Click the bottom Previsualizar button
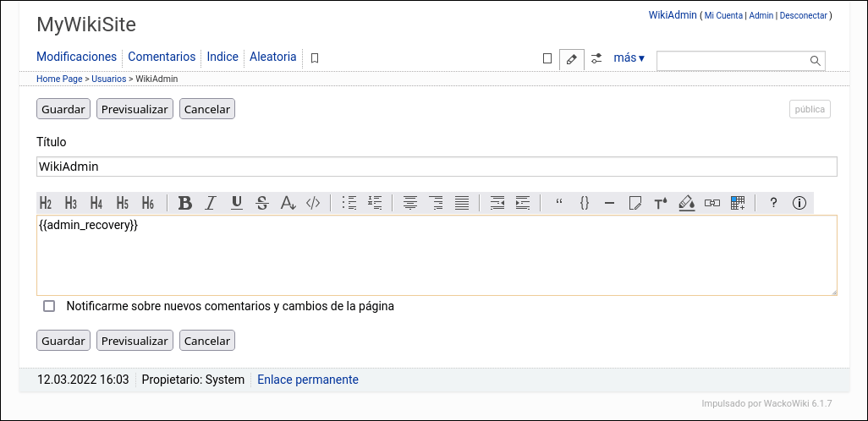868x421 pixels. click(x=135, y=341)
